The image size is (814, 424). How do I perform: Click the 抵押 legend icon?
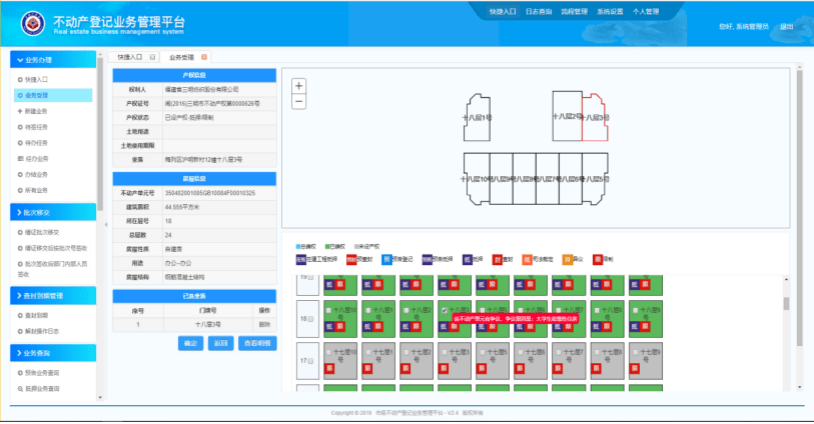click(x=466, y=258)
